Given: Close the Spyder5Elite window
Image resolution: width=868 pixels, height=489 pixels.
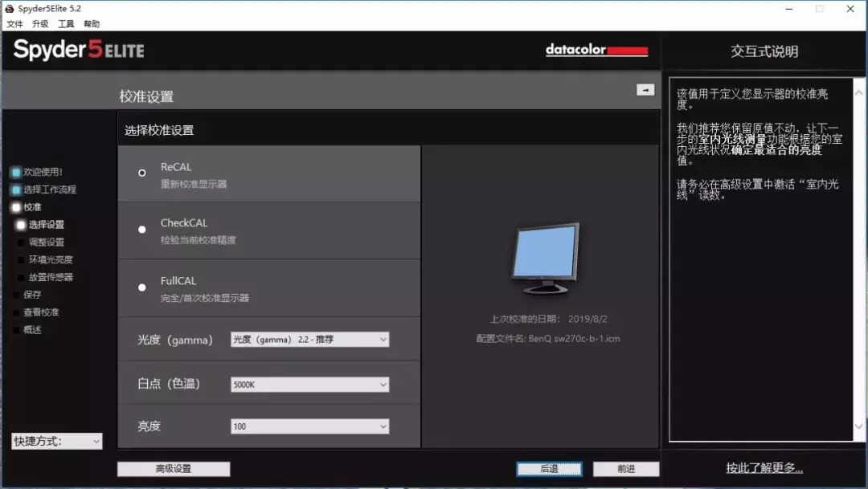Looking at the screenshot, I should pos(850,9).
